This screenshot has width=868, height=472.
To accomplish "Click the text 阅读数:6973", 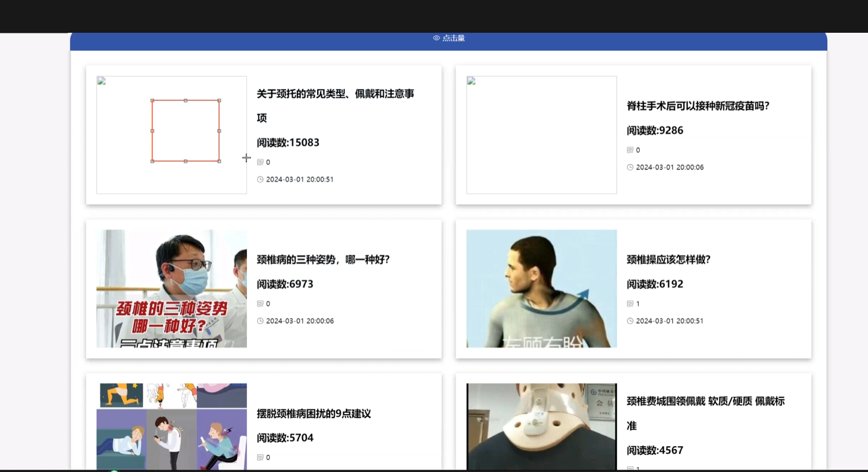I will pos(285,284).
